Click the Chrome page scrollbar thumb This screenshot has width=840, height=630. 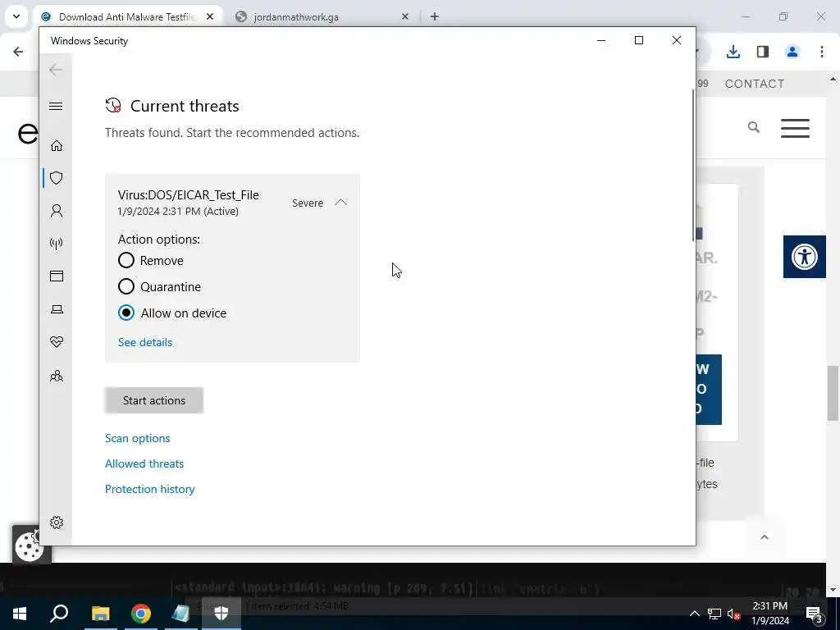pos(833,393)
